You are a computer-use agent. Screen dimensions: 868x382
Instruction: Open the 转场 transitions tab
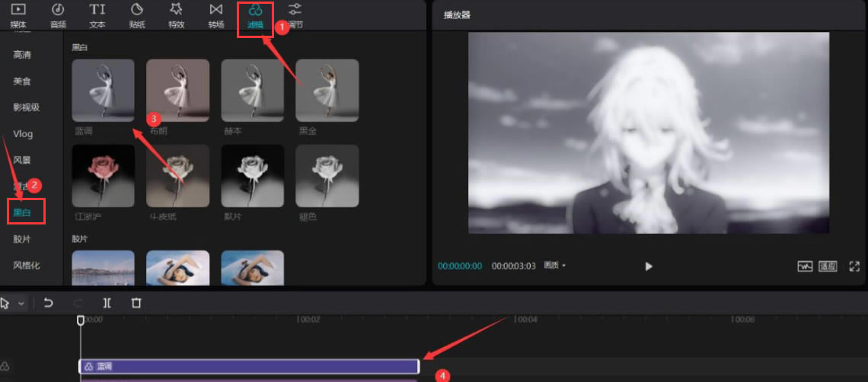[216, 15]
